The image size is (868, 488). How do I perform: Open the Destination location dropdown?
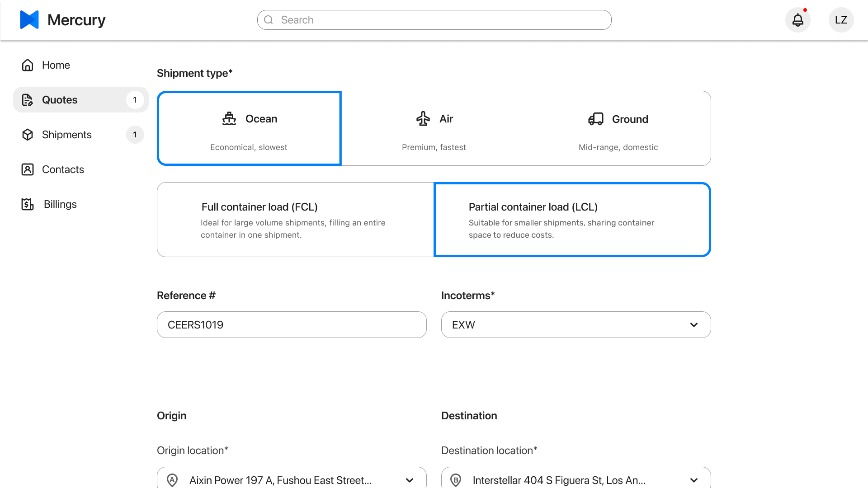pyautogui.click(x=576, y=479)
